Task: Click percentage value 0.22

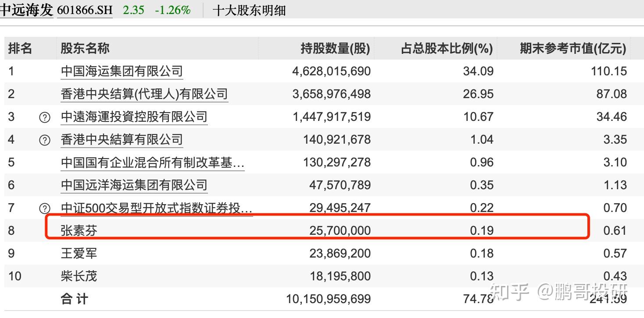Action: tap(482, 208)
